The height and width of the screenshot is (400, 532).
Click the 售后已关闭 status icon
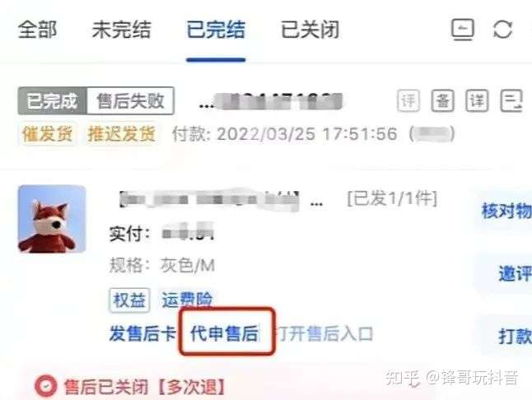click(45, 386)
